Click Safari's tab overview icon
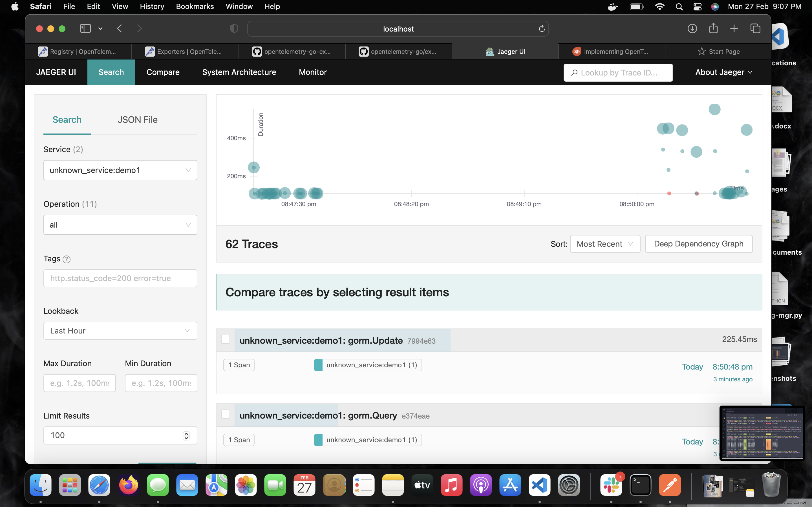 tap(755, 28)
